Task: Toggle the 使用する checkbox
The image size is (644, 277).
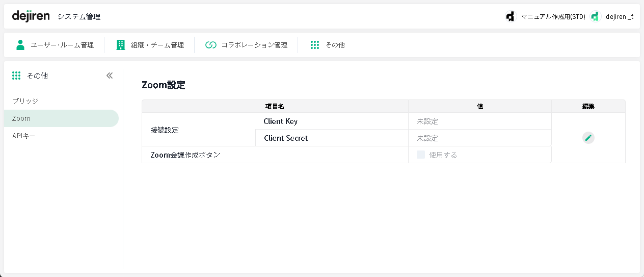Action: [x=421, y=155]
